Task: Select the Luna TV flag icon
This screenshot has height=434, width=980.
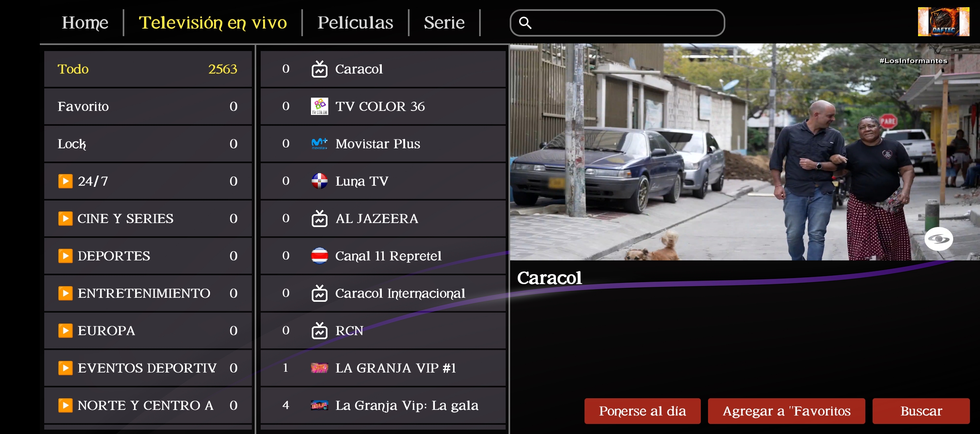Action: coord(319,181)
